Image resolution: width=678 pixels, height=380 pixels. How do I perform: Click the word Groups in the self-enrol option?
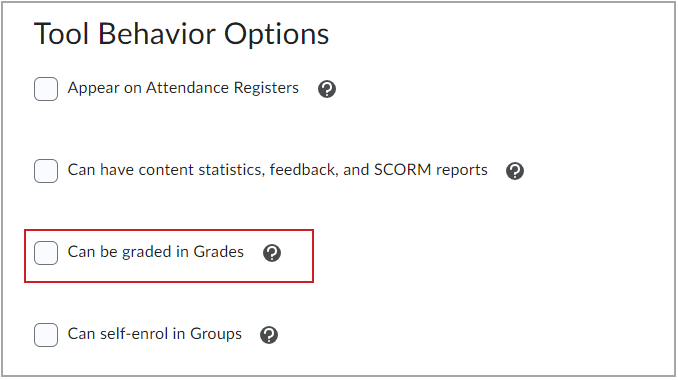(216, 334)
